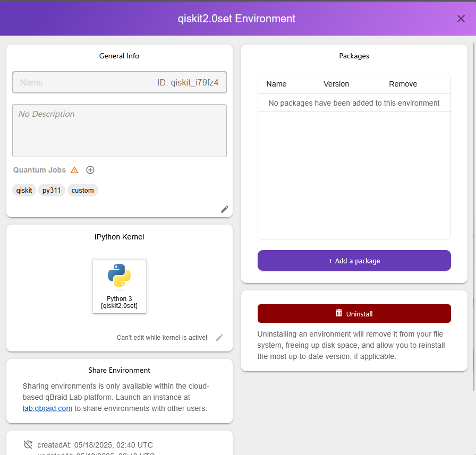
Task: Click the Add a package button
Action: (354, 261)
